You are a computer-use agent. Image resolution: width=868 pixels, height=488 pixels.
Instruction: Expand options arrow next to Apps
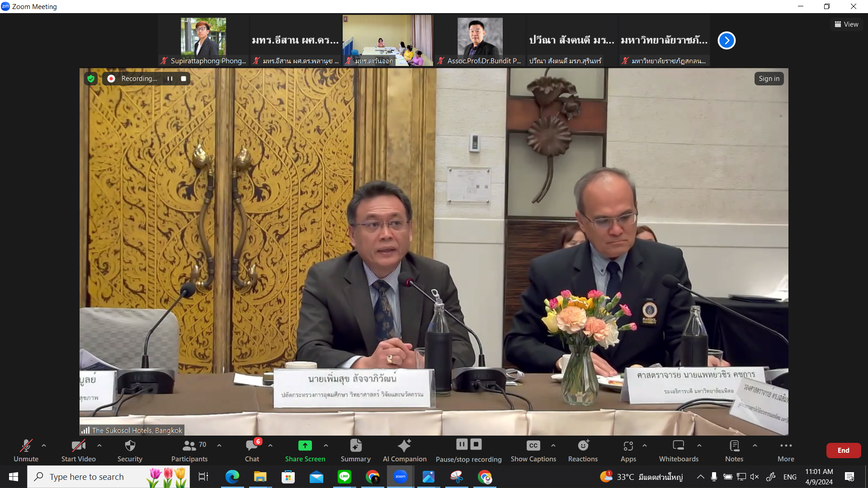[645, 446]
